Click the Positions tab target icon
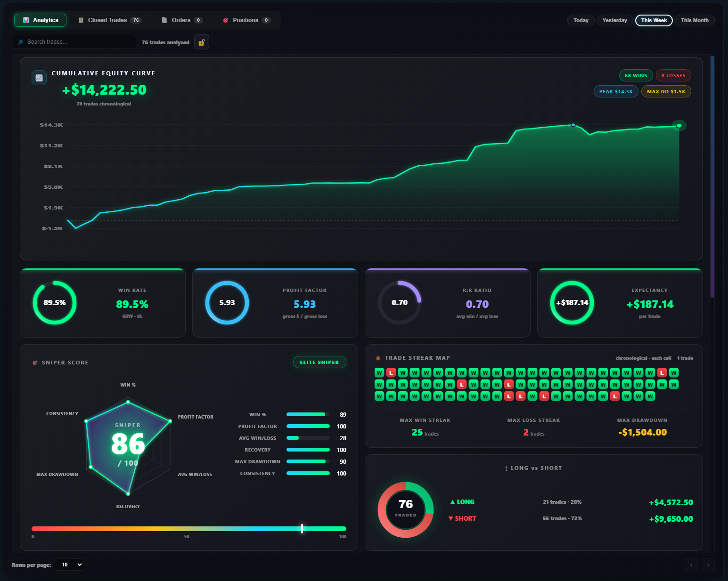The height and width of the screenshot is (581, 728). coord(226,20)
